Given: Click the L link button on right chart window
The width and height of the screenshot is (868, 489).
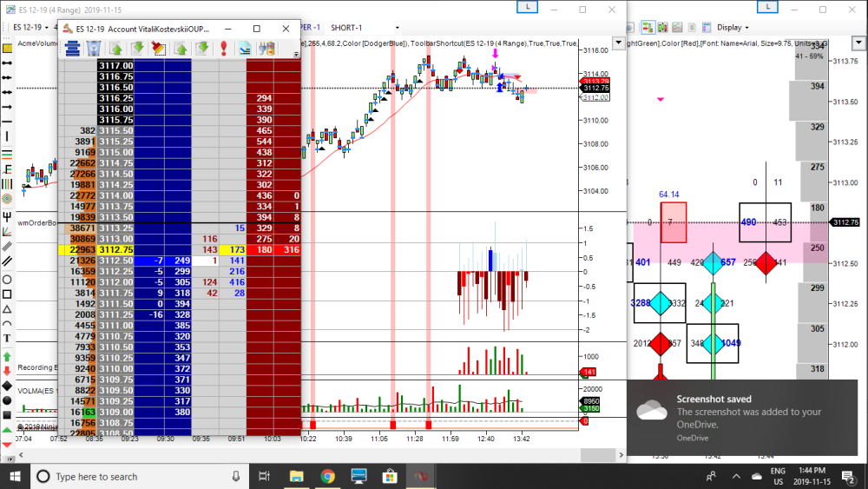Looking at the screenshot, I should (x=767, y=7).
